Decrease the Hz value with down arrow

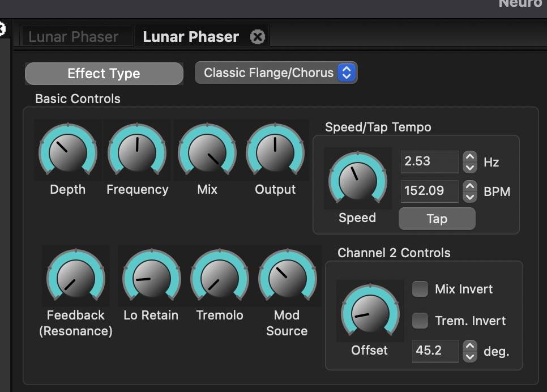pyautogui.click(x=470, y=168)
